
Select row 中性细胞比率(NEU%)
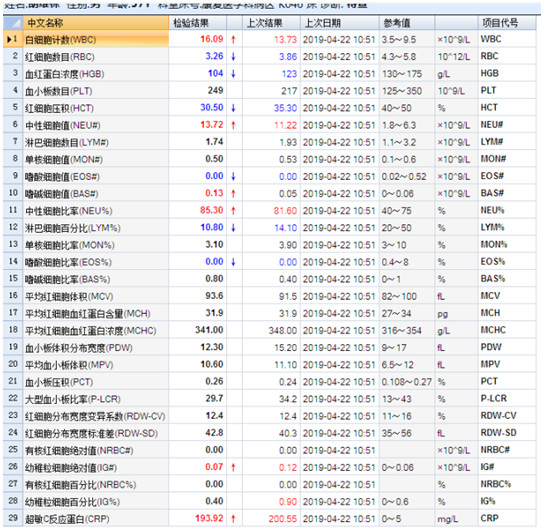(x=269, y=210)
